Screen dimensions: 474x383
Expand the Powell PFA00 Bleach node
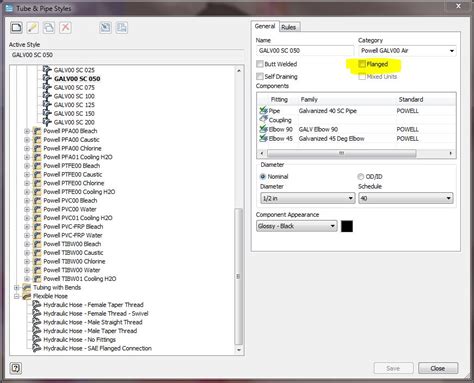[27, 131]
